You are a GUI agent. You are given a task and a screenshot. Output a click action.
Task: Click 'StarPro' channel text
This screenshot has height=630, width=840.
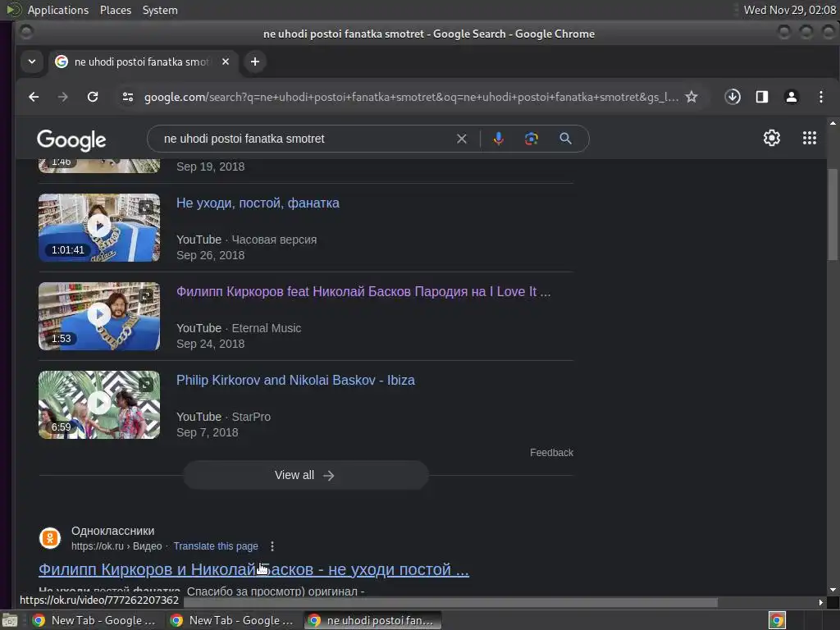(x=251, y=416)
